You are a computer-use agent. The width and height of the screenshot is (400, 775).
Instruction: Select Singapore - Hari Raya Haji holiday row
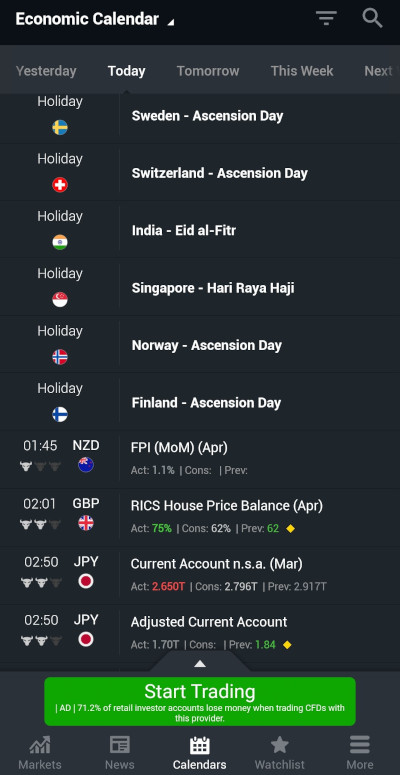click(x=200, y=287)
